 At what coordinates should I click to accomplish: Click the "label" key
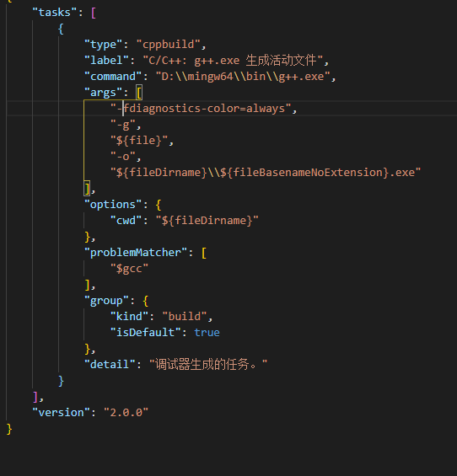[106, 61]
